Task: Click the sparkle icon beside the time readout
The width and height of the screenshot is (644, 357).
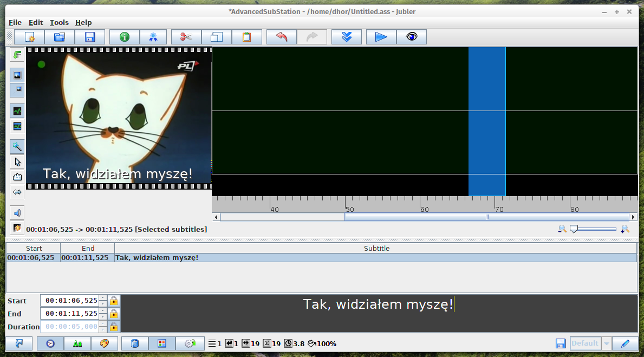Action: [17, 228]
